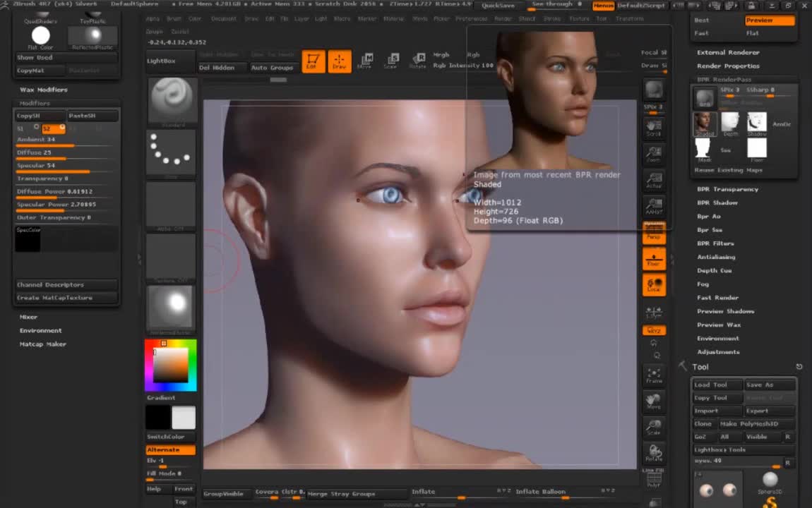812x508 pixels.
Task: Toggle the XYZ rotation mode button
Action: [654, 331]
